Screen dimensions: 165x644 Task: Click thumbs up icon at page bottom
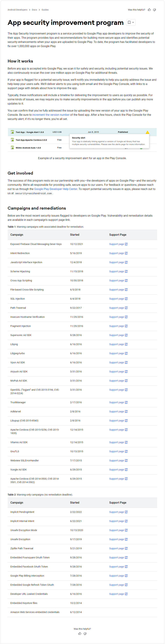click(80, 633)
